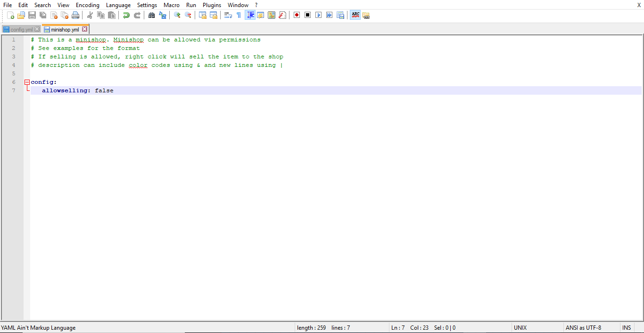Undo the last edit via toolbar
Screen dimensions: 644x333
(126, 15)
